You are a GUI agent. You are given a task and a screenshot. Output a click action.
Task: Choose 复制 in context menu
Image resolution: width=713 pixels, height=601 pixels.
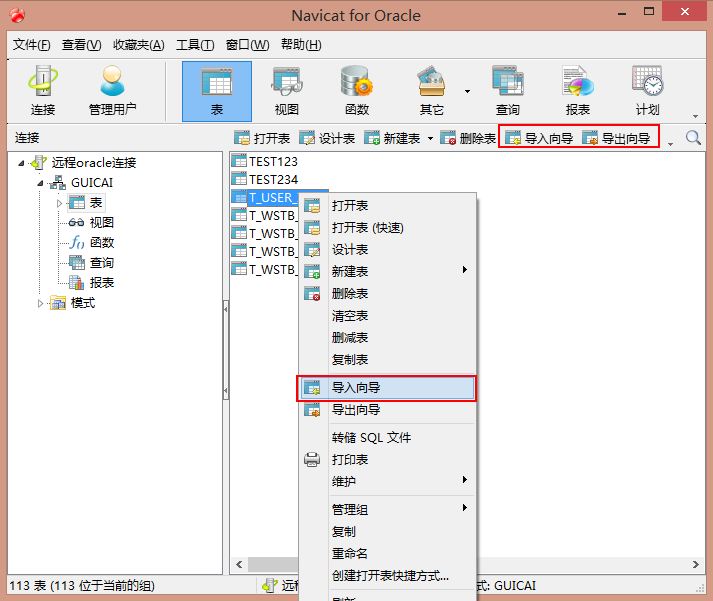(x=387, y=531)
